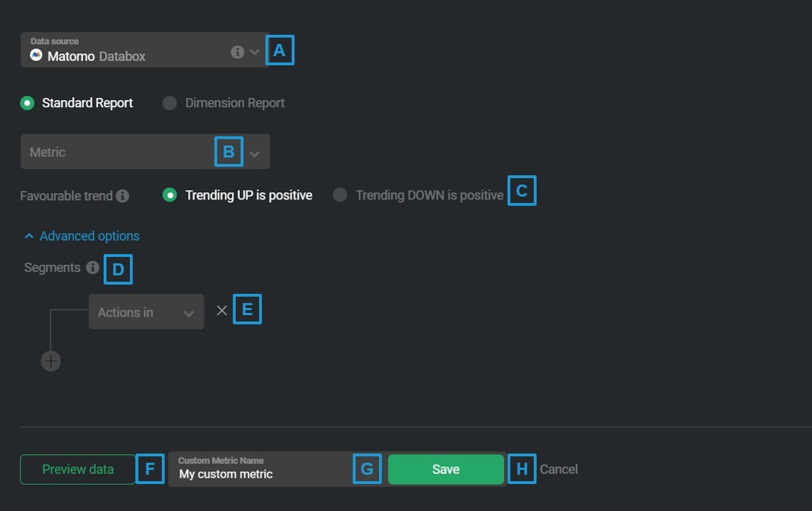Click the plus icon to add a segment condition
The width and height of the screenshot is (812, 511).
tap(50, 361)
